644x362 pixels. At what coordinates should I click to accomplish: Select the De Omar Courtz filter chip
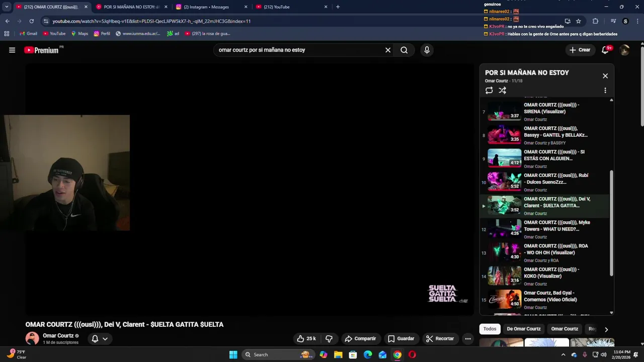tap(523, 329)
